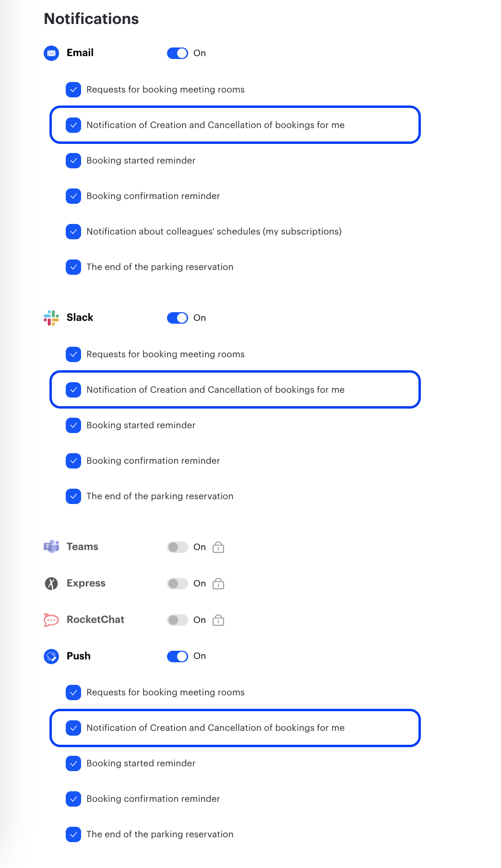Click the lock icon beside Express
Viewport: 501px width, 868px height.
click(218, 584)
